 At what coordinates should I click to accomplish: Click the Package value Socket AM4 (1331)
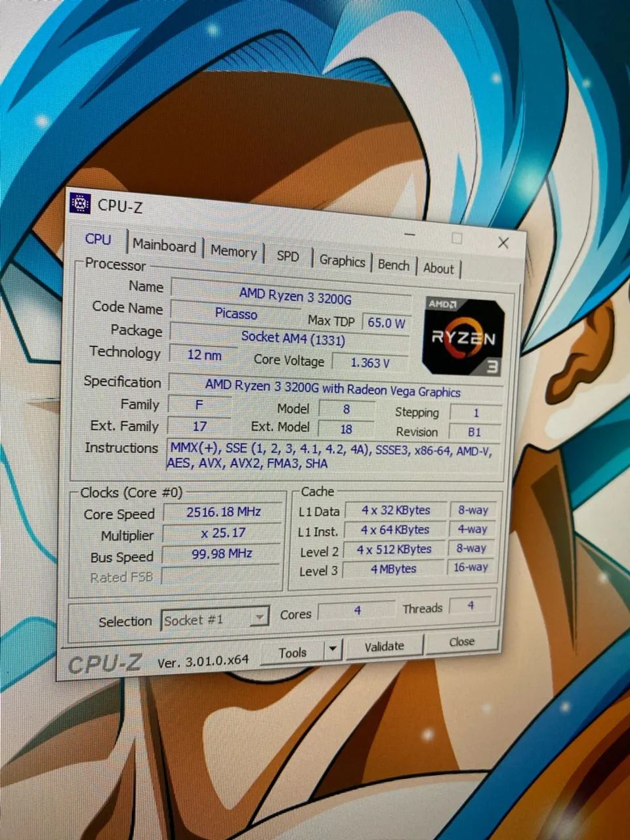(x=292, y=338)
